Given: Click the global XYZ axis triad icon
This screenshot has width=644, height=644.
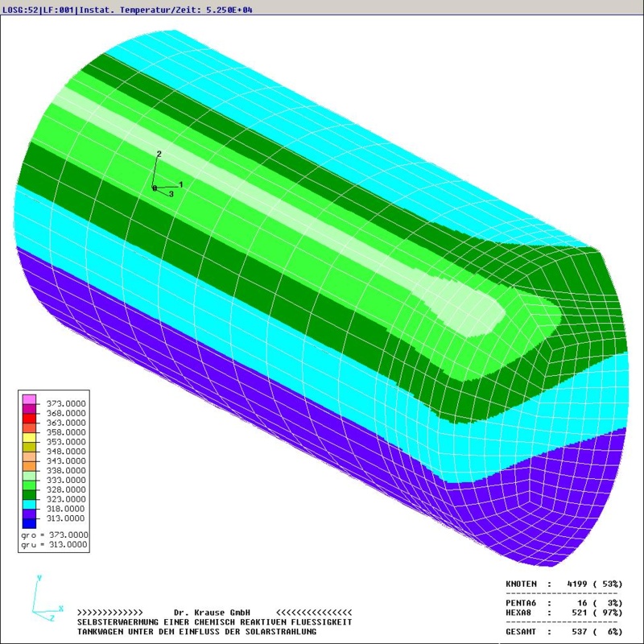Looking at the screenshot, I should coord(47,599).
